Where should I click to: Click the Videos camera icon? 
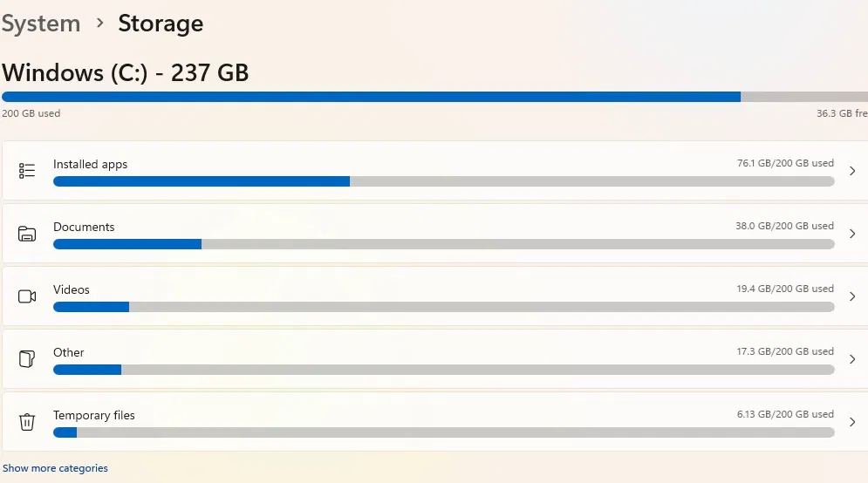[x=27, y=296]
